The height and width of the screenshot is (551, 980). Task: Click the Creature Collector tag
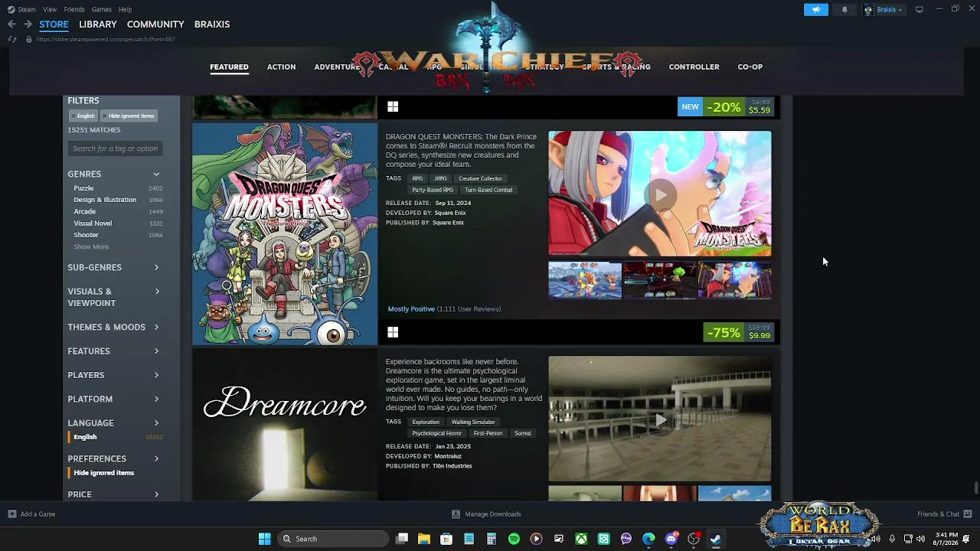pos(480,179)
